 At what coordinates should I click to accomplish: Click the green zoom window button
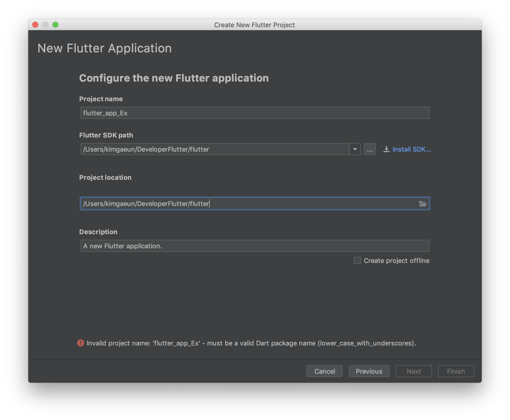(x=55, y=25)
